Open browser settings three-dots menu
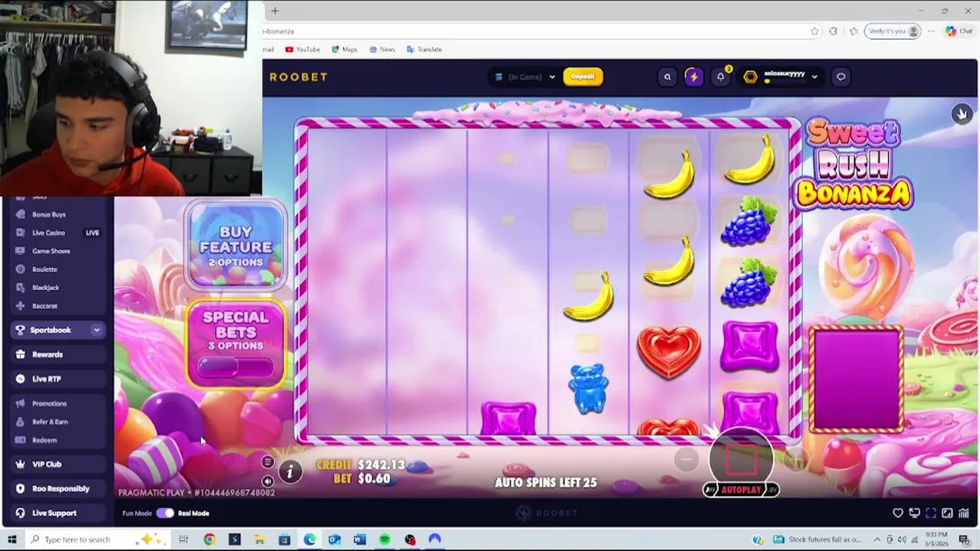Image resolution: width=980 pixels, height=551 pixels. (x=932, y=31)
